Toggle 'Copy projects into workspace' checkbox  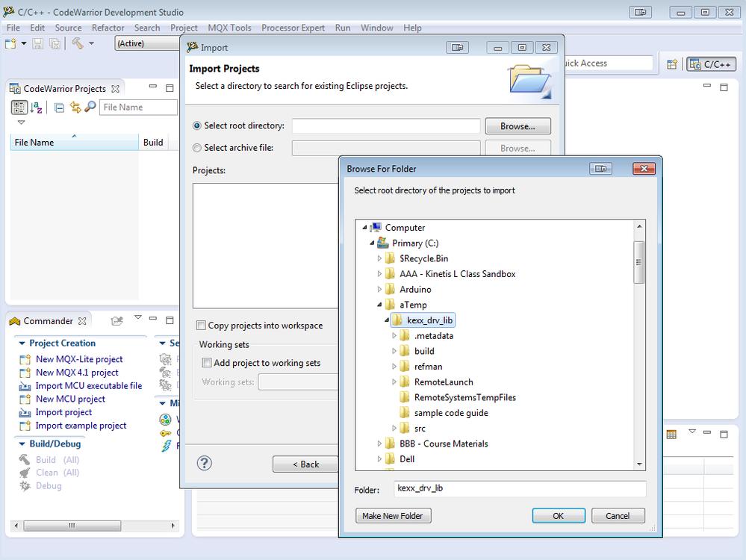coord(202,326)
